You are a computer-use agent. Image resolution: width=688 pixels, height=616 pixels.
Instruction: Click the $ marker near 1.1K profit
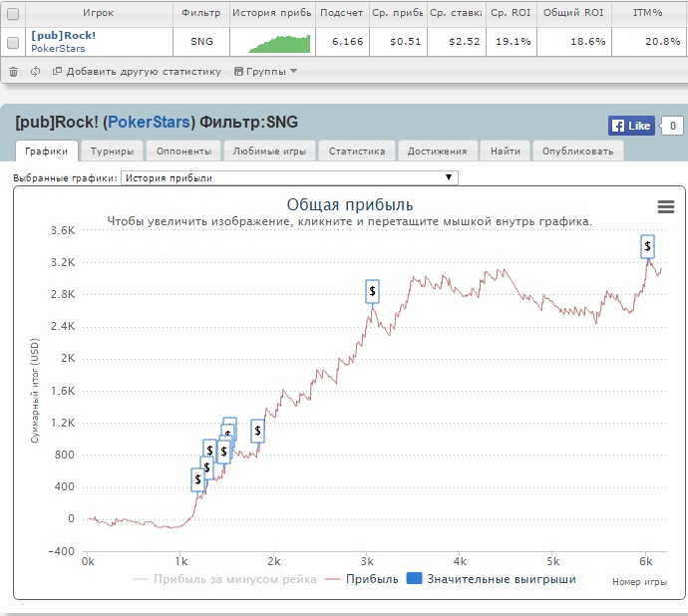point(257,431)
